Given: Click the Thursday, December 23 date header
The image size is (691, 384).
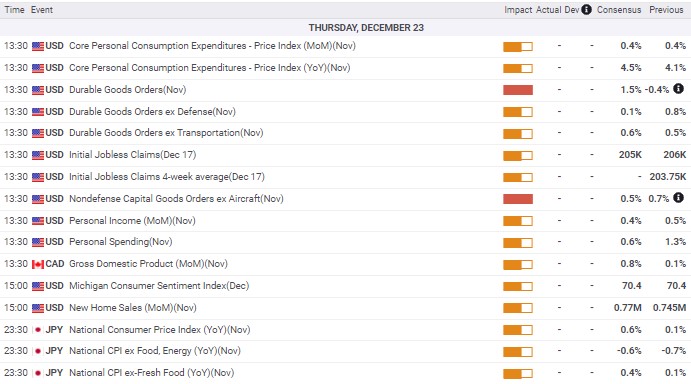Looking at the screenshot, I should [x=366, y=28].
